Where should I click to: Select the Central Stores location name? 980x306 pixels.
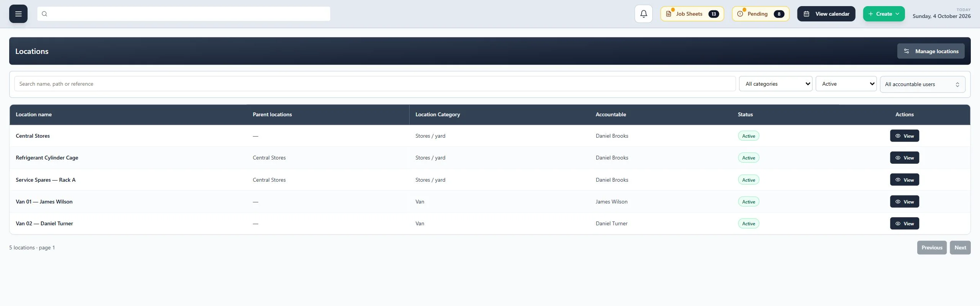(33, 136)
